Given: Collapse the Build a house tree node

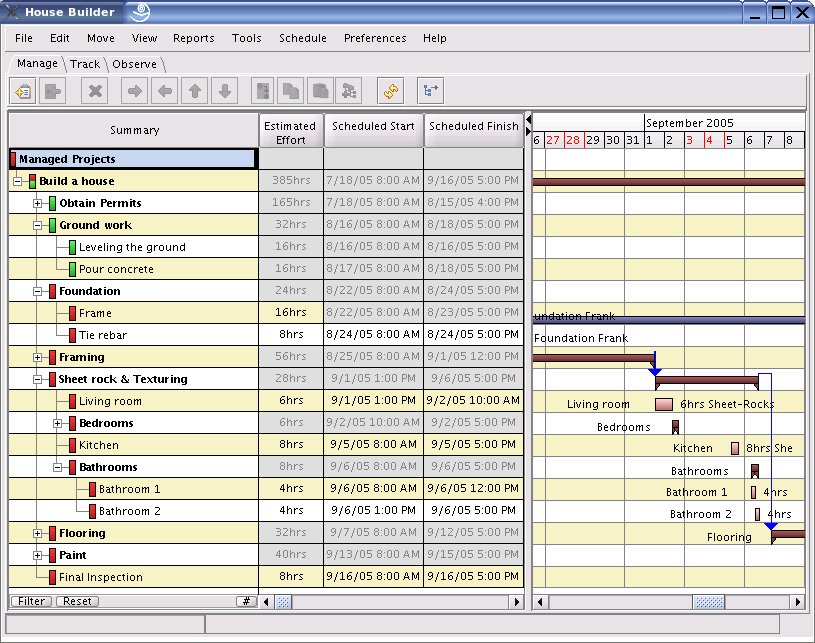Looking at the screenshot, I should pos(18,181).
